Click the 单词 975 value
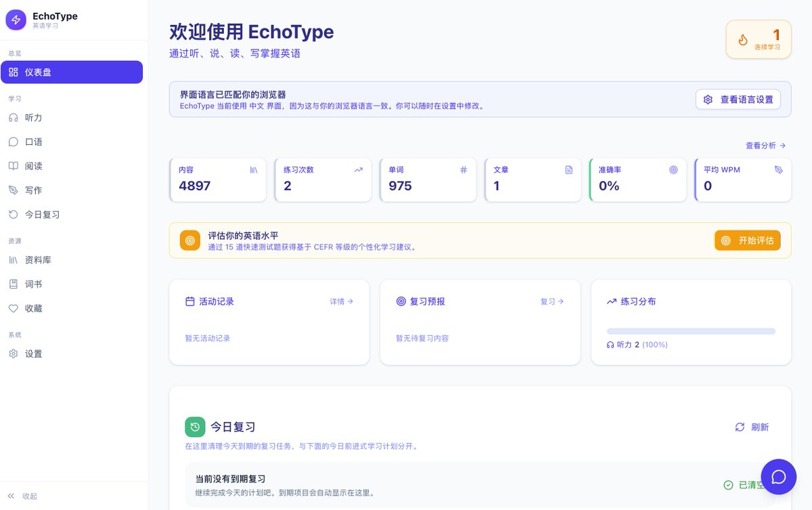The width and height of the screenshot is (812, 510). [x=400, y=186]
